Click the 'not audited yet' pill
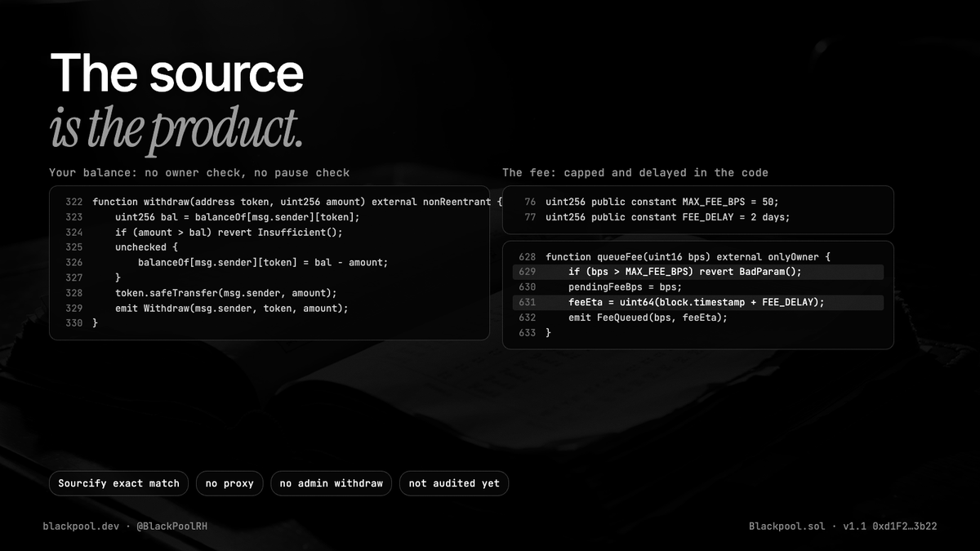Screen dimensions: 980x551 pos(454,483)
